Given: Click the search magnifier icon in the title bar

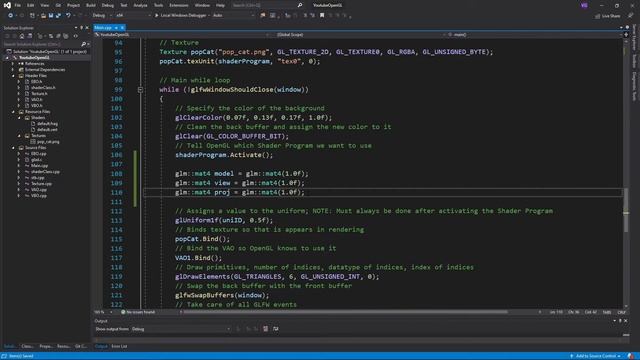Looking at the screenshot, I should 300,5.
